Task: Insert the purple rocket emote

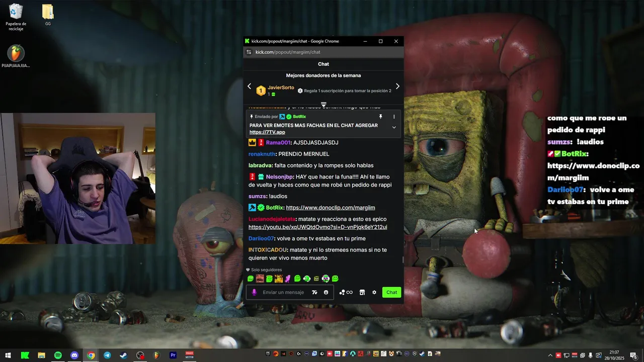Action: (x=288, y=279)
